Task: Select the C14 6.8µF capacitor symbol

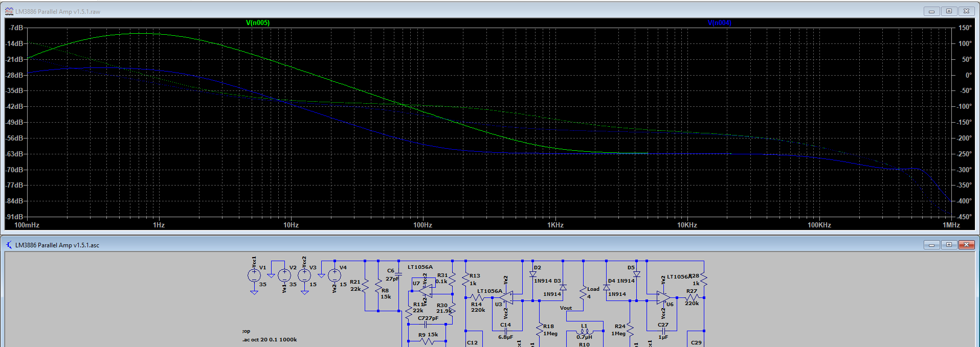Action: tap(506, 331)
